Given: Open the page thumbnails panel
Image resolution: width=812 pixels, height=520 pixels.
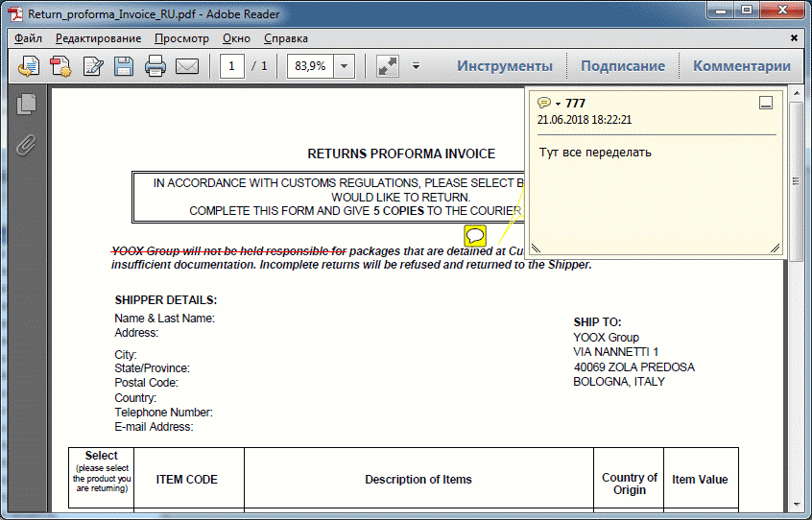Looking at the screenshot, I should 26,104.
